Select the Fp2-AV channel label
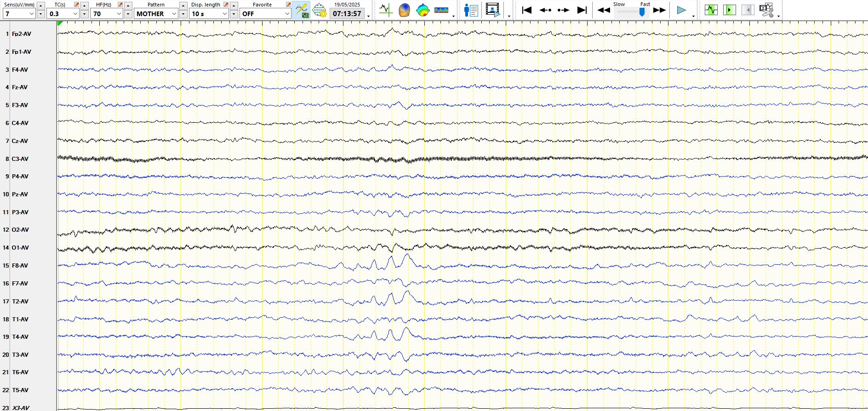Screen dimensions: 868x411 point(22,34)
